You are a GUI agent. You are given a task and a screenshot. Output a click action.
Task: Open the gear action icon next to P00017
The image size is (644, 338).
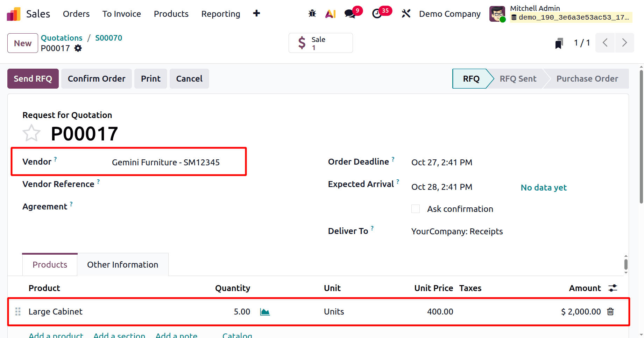pyautogui.click(x=78, y=48)
